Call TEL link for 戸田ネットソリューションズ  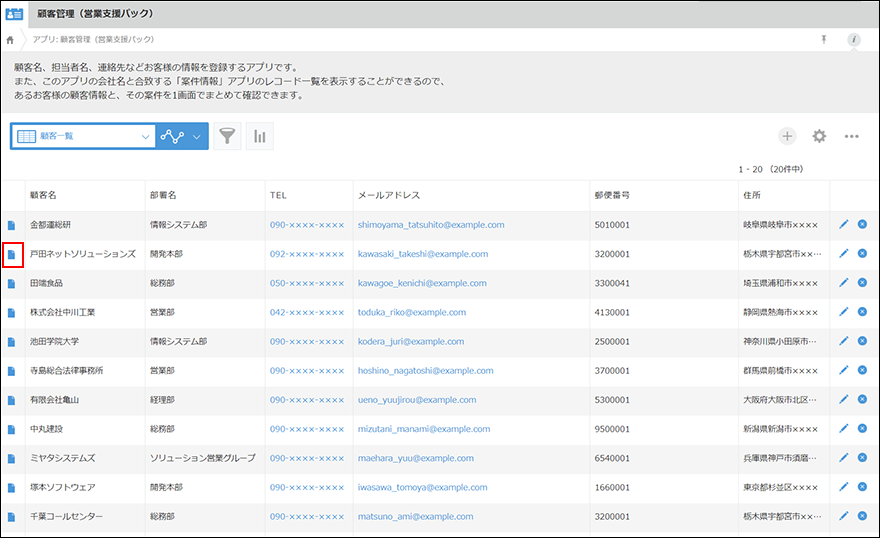tap(307, 254)
